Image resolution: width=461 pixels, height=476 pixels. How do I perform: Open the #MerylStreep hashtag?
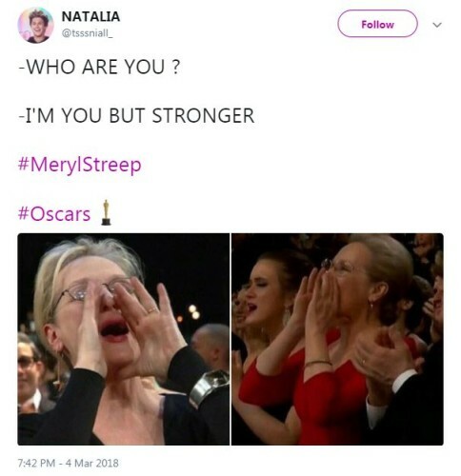pyautogui.click(x=80, y=165)
